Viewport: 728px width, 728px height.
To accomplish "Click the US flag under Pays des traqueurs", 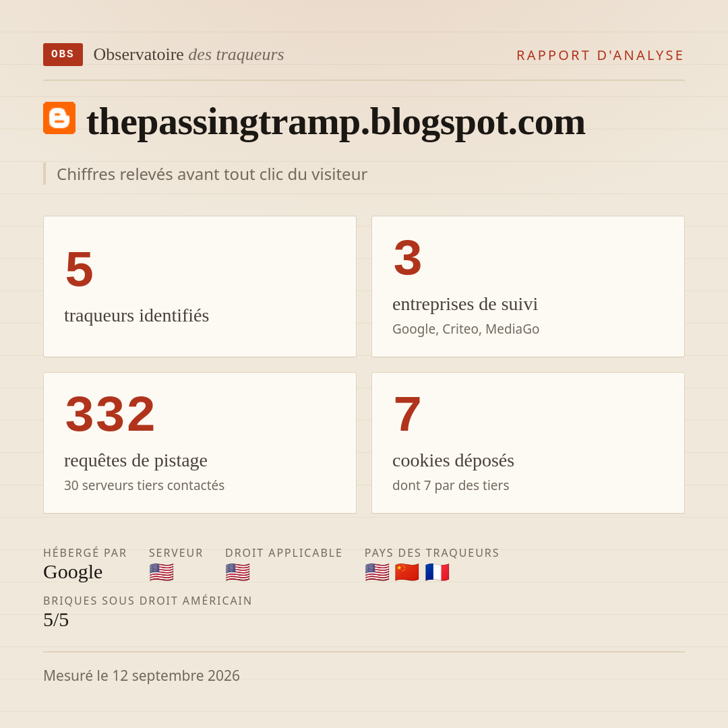I will point(377,572).
